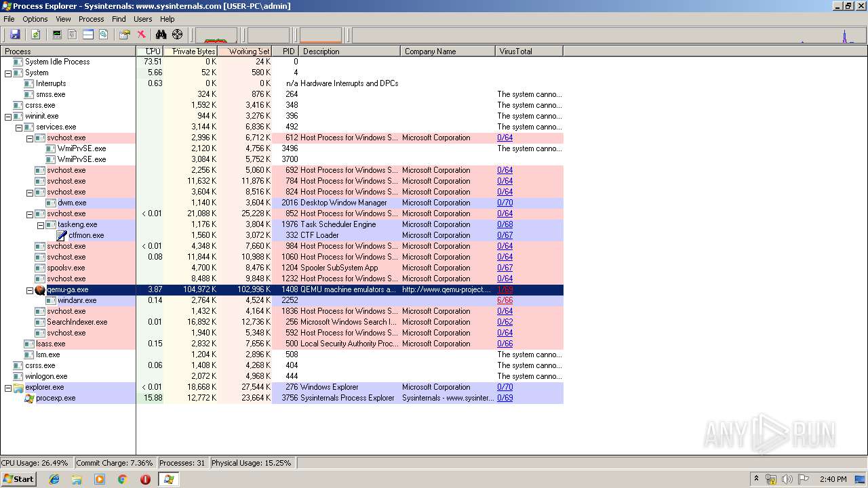This screenshot has width=868, height=488.
Task: Open taskeng.exe VirusTotal 0/68 link
Action: [505, 224]
